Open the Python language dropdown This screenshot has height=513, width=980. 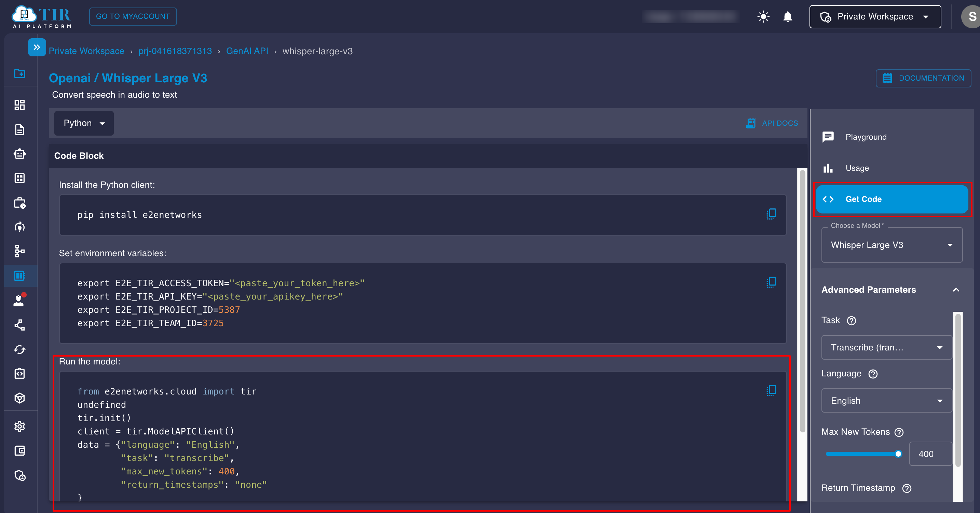(x=84, y=123)
